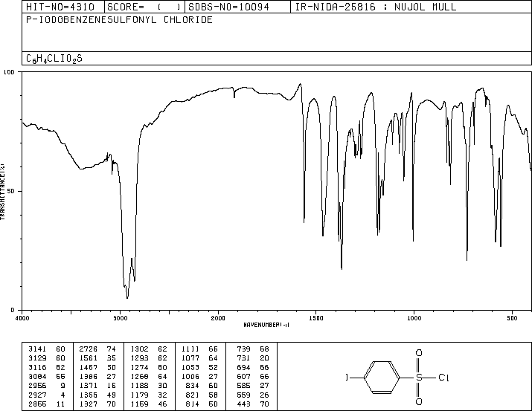Click the 1386 peak entry in table

(97, 376)
